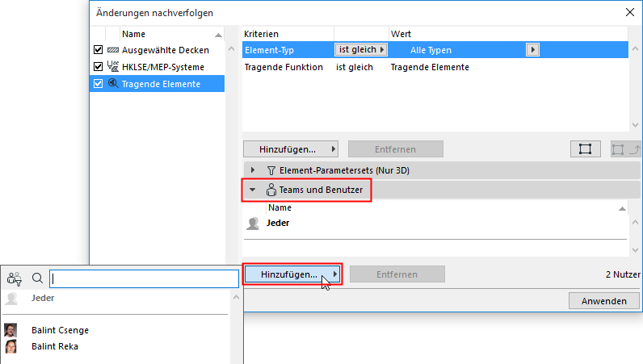
Task: Open the Alle Typen value arrow
Action: click(x=532, y=50)
